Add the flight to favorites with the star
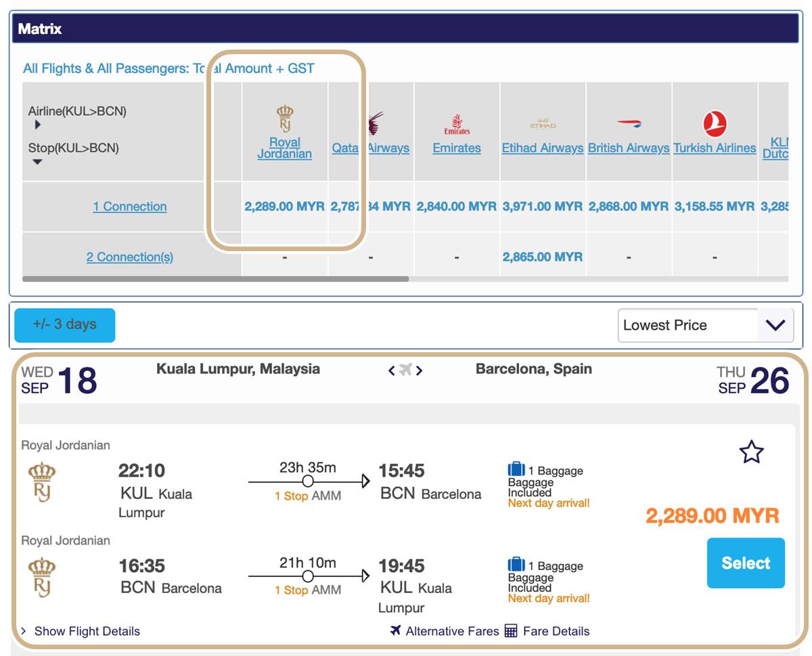This screenshot has width=812, height=656. point(752,452)
